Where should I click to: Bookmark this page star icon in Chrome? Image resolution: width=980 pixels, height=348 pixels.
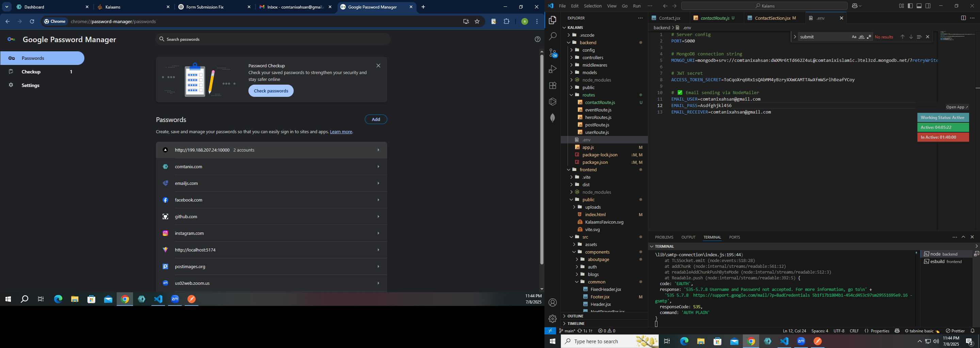477,22
